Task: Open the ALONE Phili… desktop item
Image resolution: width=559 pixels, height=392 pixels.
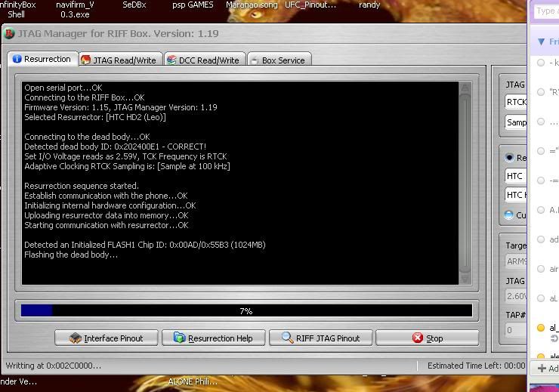Action: point(193,381)
